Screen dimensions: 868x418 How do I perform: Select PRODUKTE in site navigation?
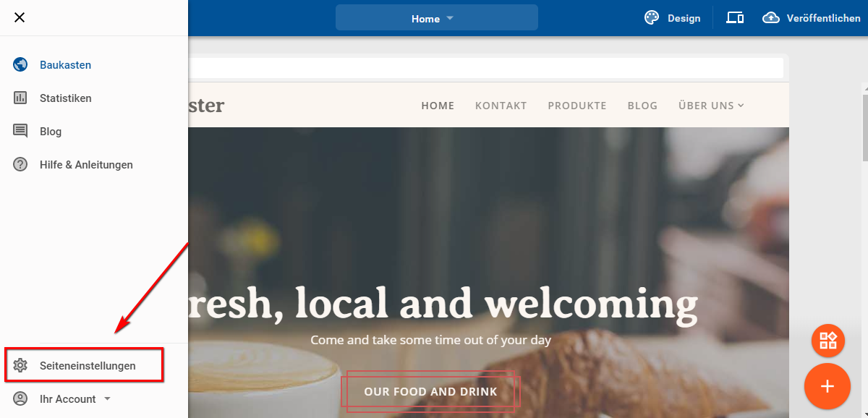[577, 106]
